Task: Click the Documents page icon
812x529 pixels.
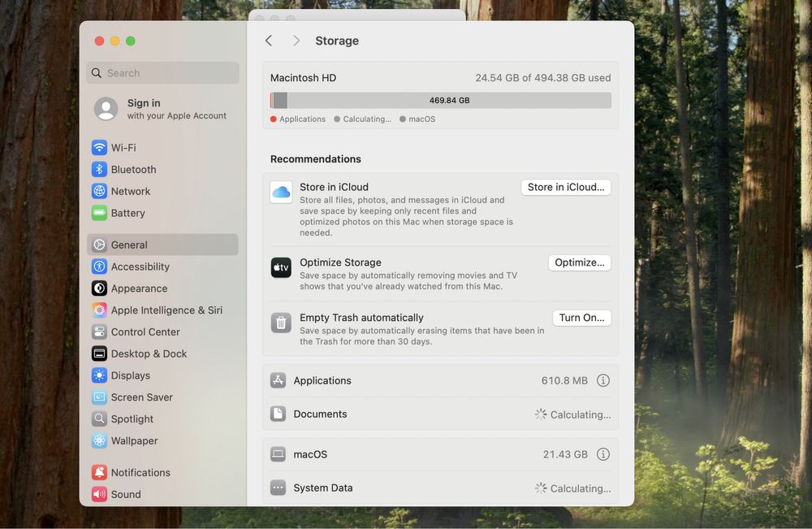Action: (278, 414)
